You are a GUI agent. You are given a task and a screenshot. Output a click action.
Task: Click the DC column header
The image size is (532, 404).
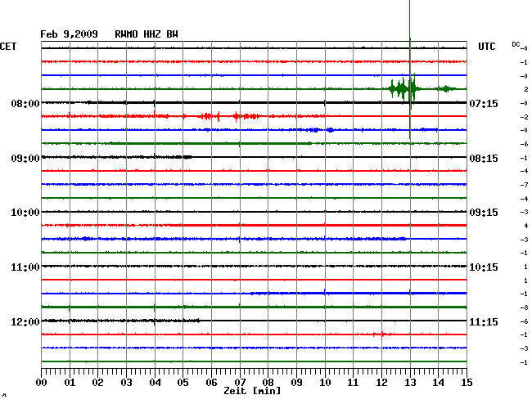point(516,44)
